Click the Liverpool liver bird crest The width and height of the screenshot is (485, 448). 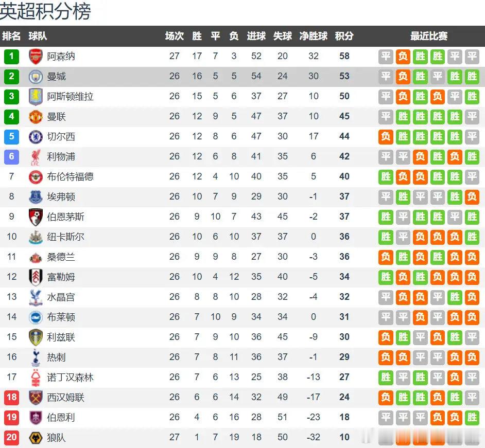click(x=36, y=157)
